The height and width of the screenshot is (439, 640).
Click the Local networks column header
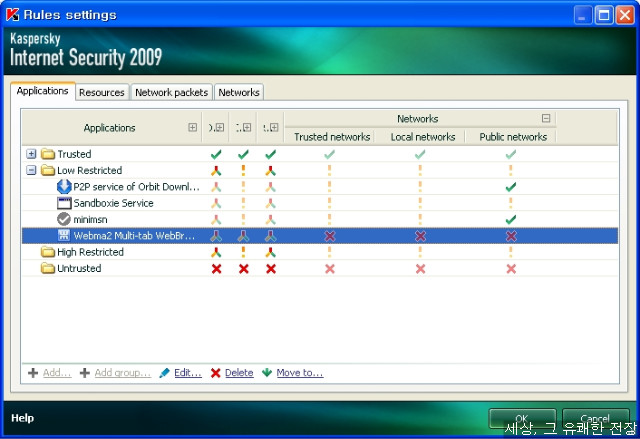(x=423, y=137)
